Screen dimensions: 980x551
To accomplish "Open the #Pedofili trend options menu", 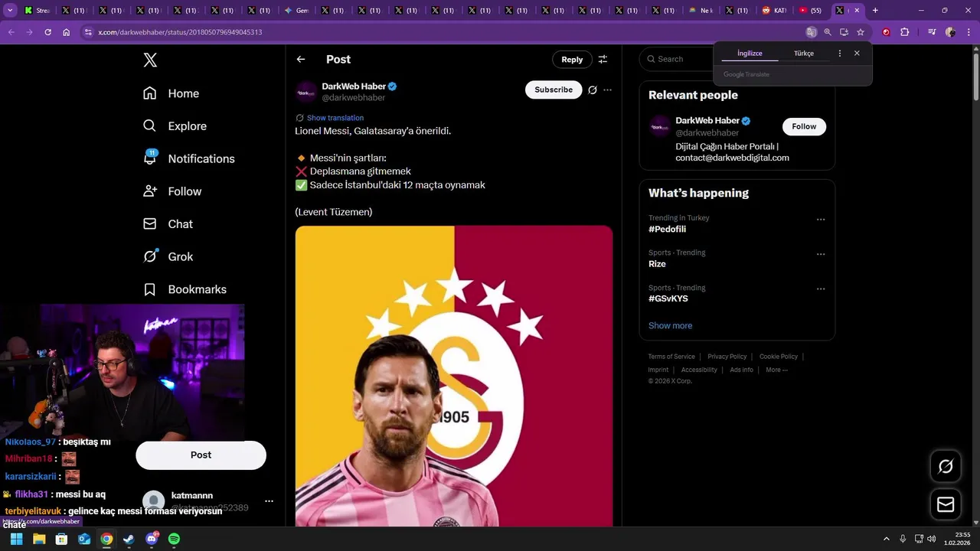I will click(821, 220).
